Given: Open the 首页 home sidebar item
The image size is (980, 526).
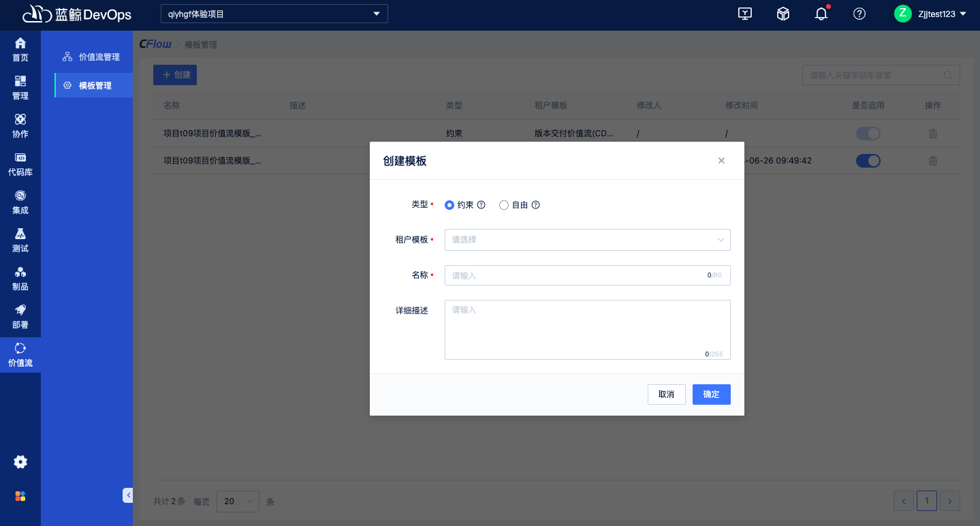Looking at the screenshot, I should coord(20,49).
